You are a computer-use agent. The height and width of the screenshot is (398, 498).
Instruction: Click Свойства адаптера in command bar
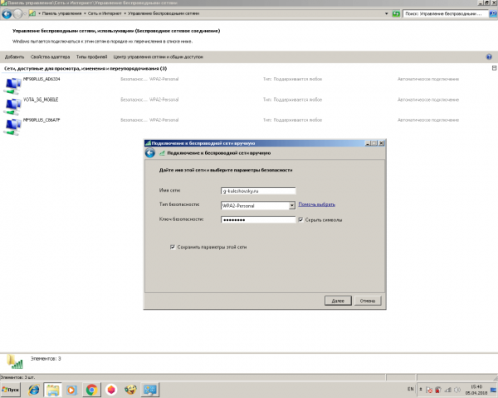(x=50, y=57)
